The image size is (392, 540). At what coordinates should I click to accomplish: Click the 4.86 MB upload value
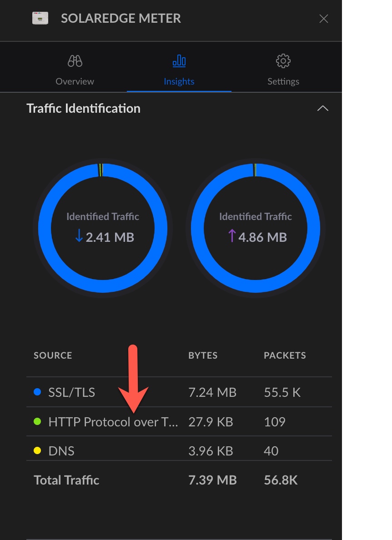262,237
